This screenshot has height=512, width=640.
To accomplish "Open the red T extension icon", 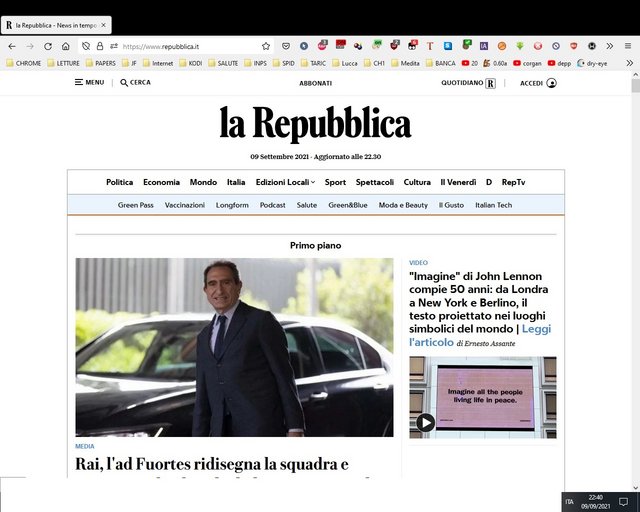I will 430,46.
